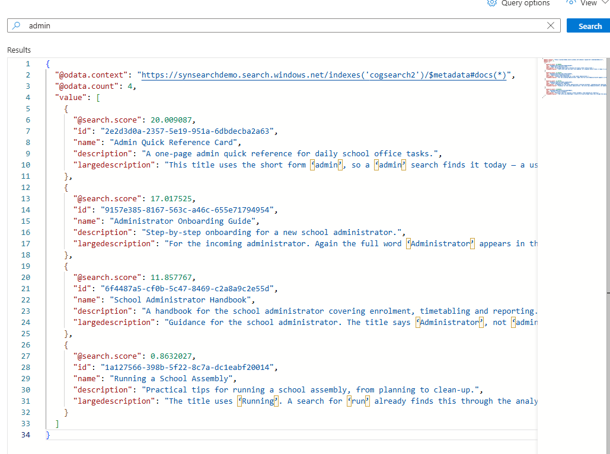Image resolution: width=610 pixels, height=454 pixels.
Task: Open the View menu
Action: click(587, 3)
